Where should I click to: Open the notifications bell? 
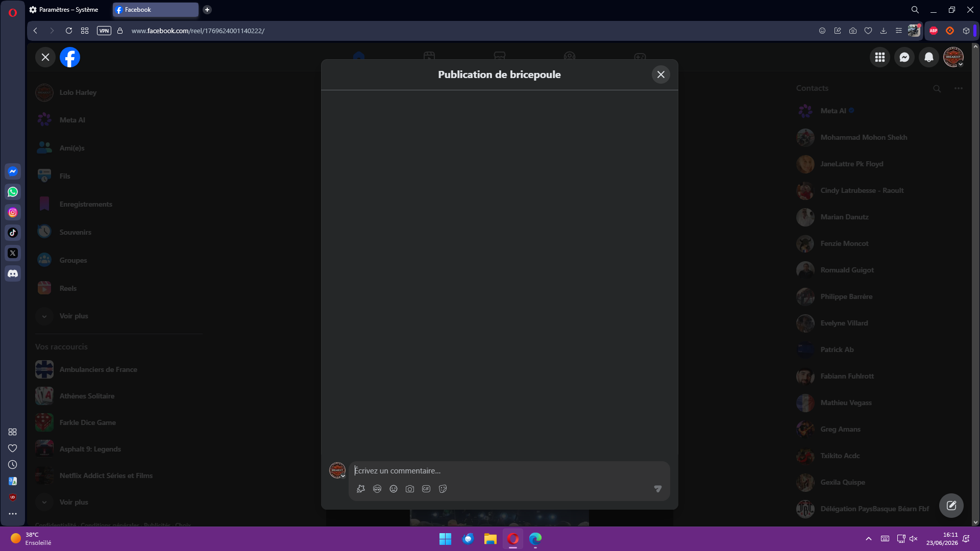929,57
